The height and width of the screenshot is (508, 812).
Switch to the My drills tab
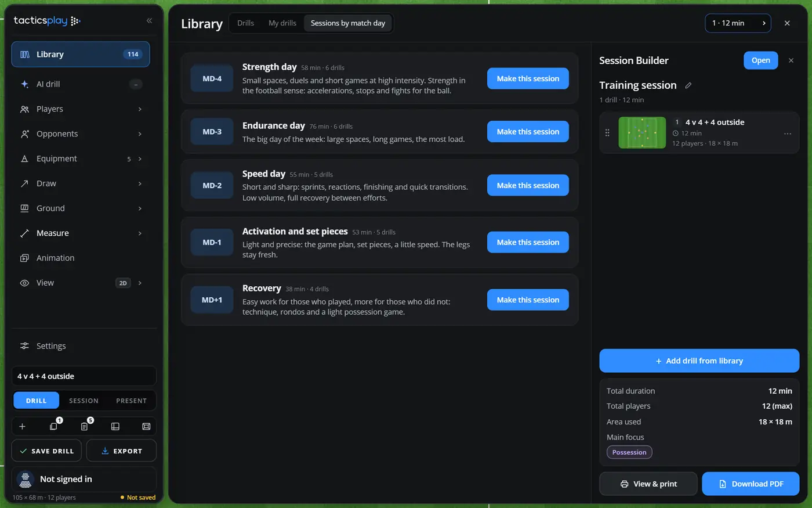tap(282, 23)
